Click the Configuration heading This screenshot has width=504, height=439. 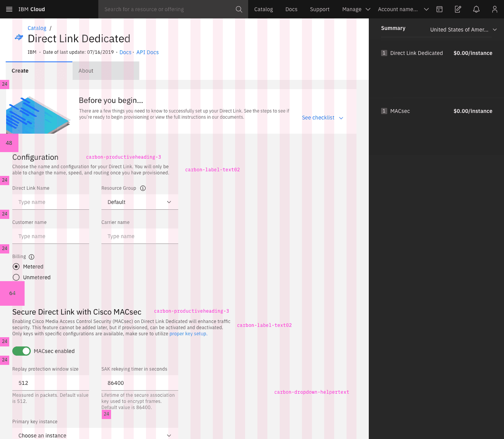tap(35, 157)
